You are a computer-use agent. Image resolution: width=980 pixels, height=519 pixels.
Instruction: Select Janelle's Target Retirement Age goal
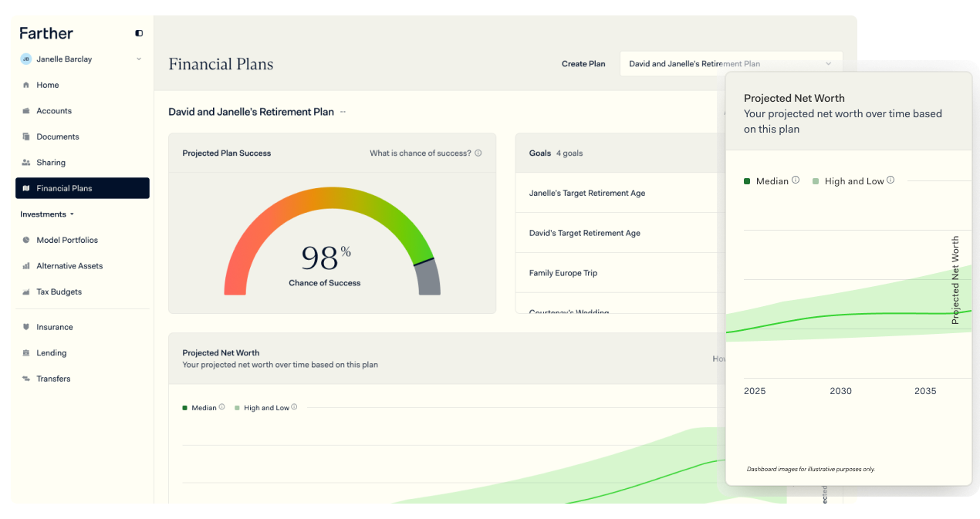click(587, 194)
